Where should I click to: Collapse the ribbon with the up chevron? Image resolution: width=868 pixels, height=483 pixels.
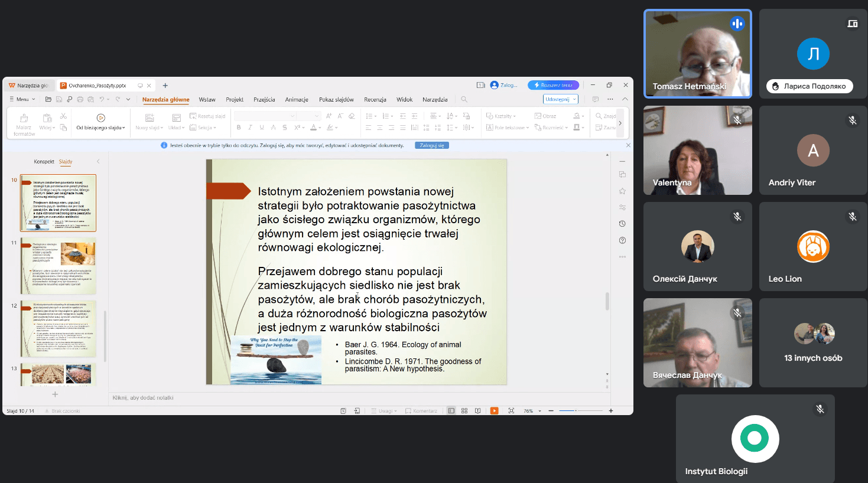[x=625, y=99]
